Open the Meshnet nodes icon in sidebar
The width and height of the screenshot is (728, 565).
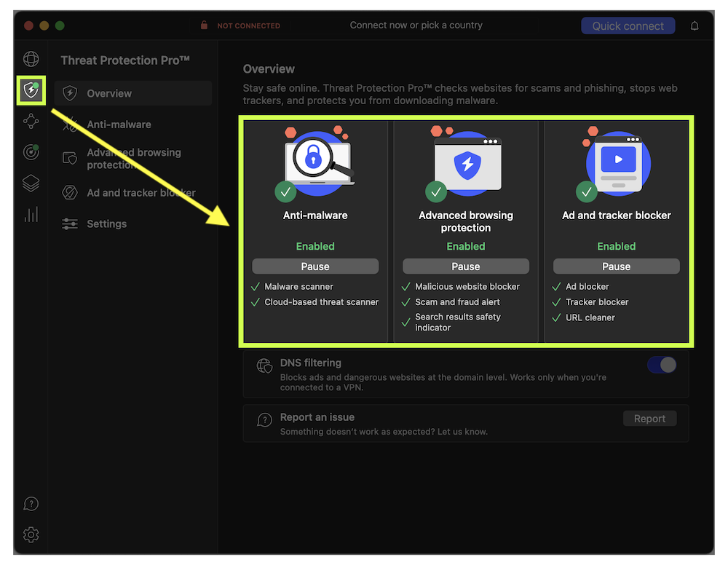point(31,121)
